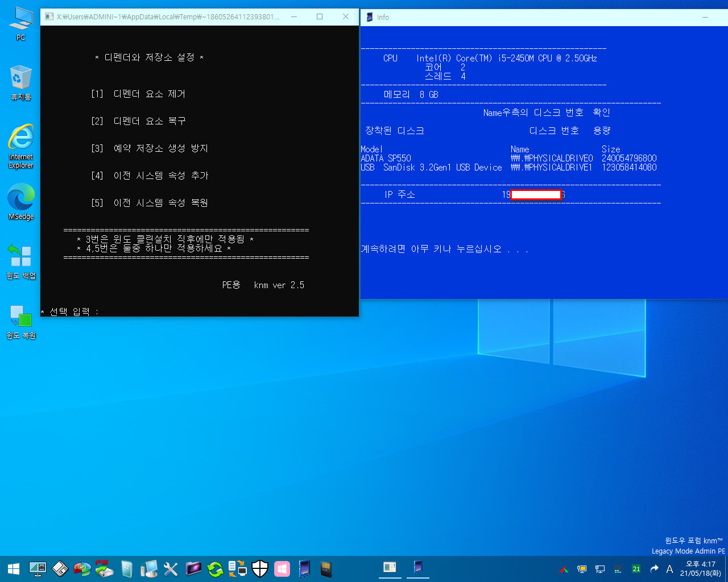Click the green refresh arrows taskbar icon
Image resolution: width=728 pixels, height=582 pixels.
pyautogui.click(x=216, y=568)
